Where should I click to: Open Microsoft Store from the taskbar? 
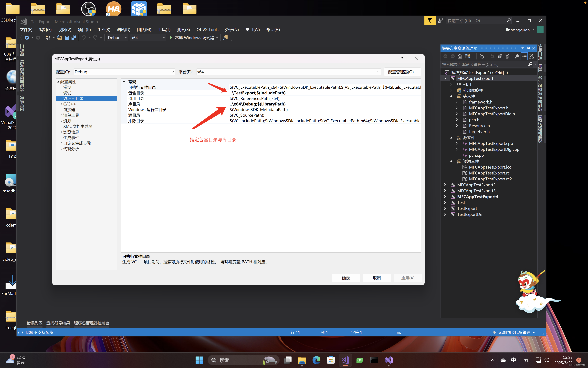point(331,360)
